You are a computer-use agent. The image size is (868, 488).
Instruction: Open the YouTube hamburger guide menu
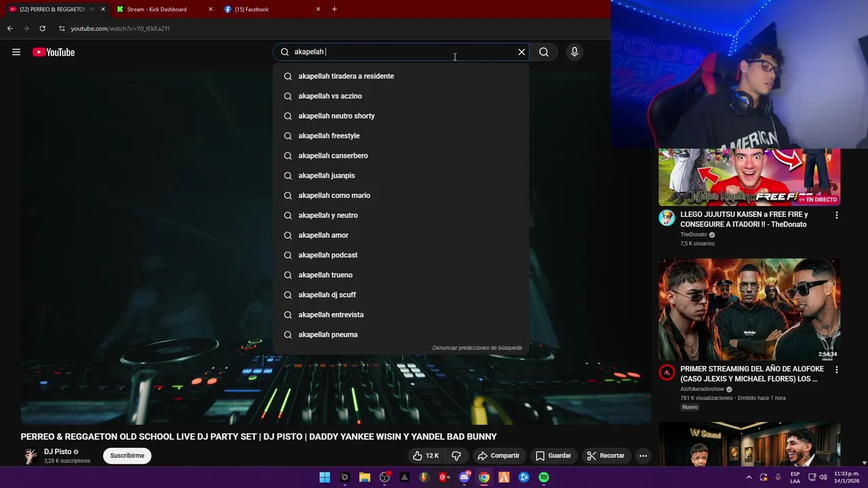(16, 52)
